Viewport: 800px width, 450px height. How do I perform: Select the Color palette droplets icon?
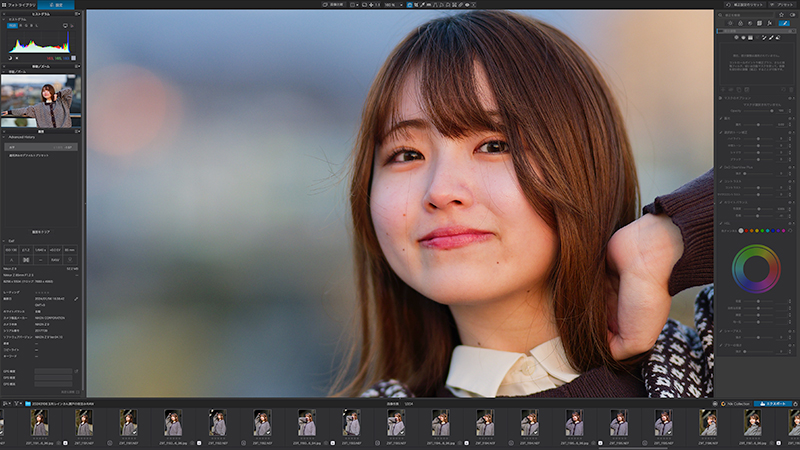(740, 23)
